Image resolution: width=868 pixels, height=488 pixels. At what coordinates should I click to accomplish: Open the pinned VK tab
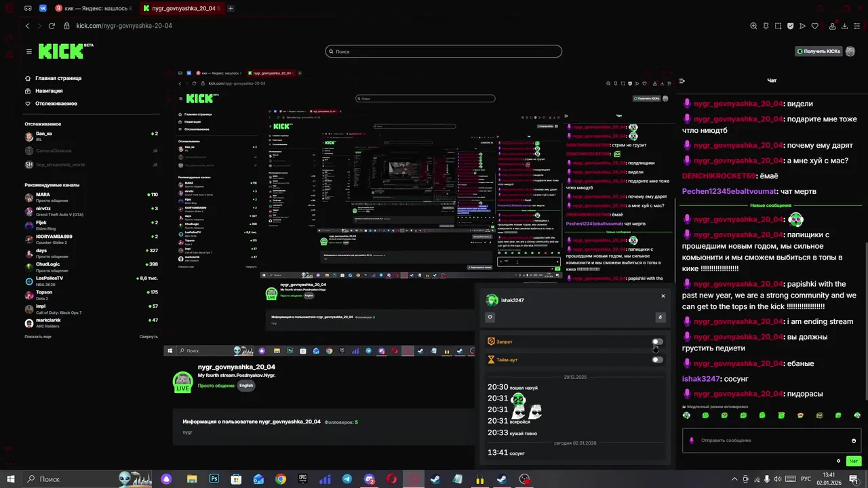[43, 8]
